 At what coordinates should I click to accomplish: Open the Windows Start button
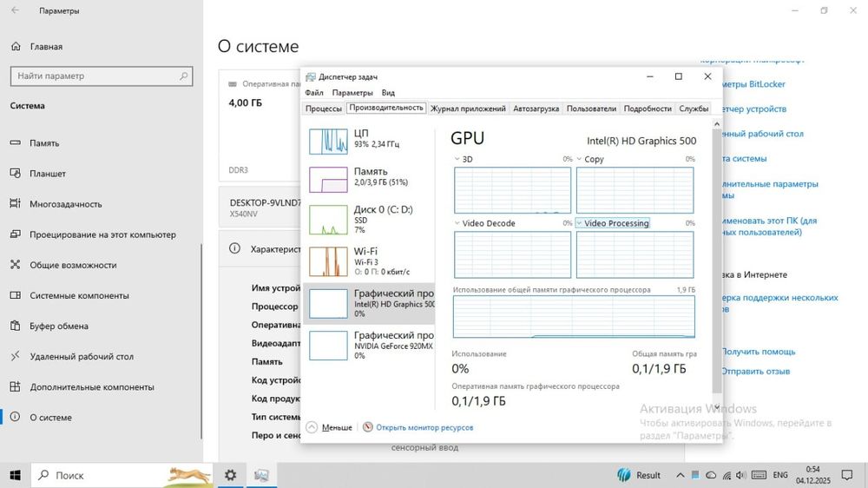15,475
